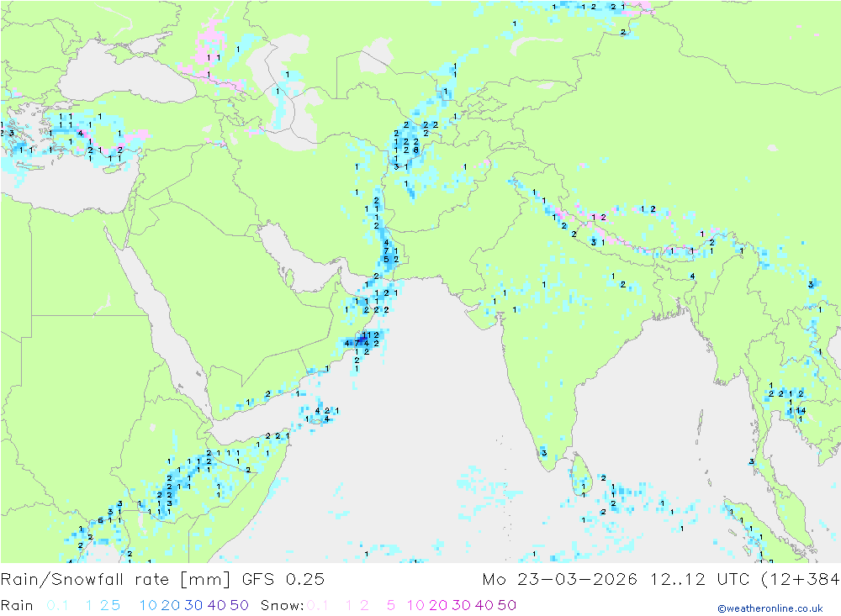This screenshot has width=841, height=616.
Task: Pick the Snow legend 5 value
Action: 391,605
